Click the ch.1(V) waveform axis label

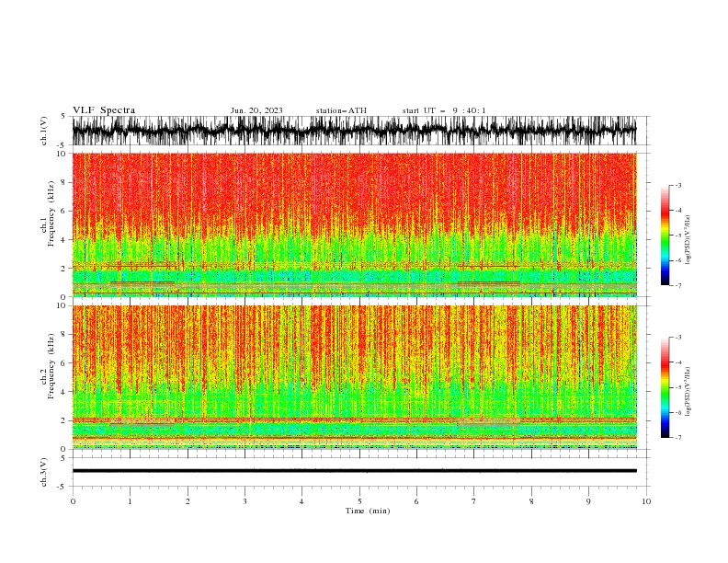[x=44, y=131]
